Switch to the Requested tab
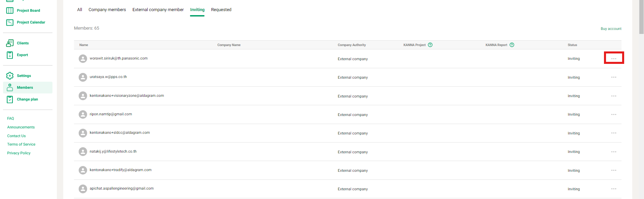Viewport: 644px width, 199px height. [x=221, y=10]
